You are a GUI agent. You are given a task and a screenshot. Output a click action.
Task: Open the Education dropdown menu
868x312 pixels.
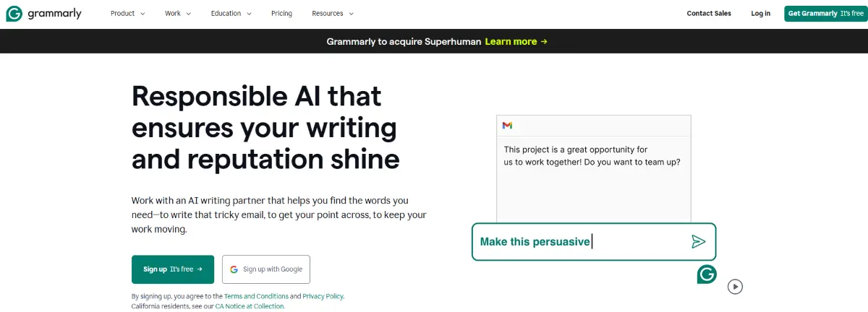point(231,14)
